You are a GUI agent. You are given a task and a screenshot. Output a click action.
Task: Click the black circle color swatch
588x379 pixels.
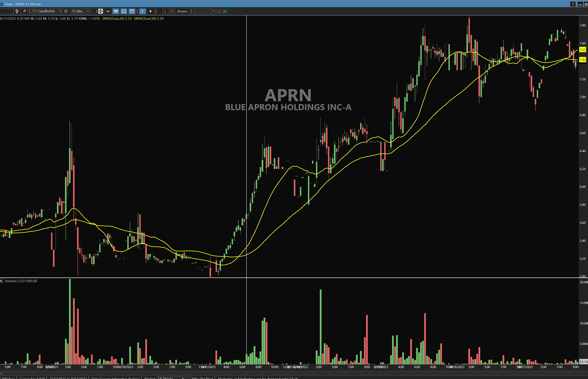160,11
